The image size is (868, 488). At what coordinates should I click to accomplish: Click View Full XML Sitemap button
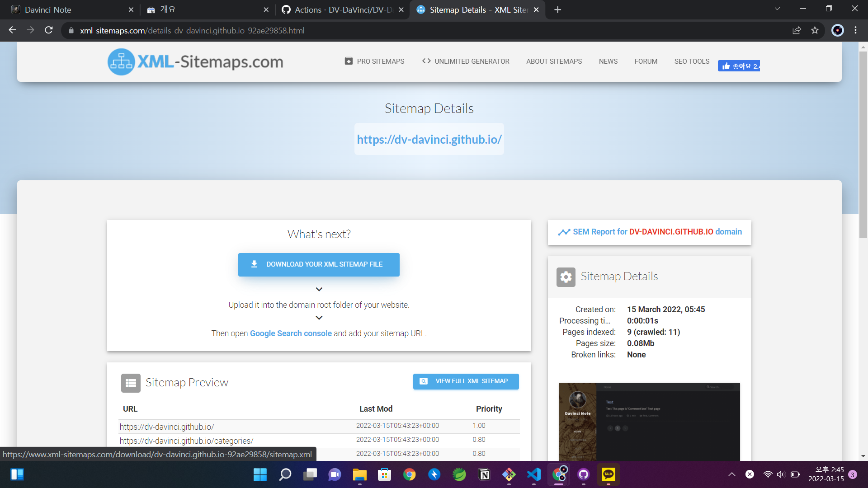click(466, 381)
